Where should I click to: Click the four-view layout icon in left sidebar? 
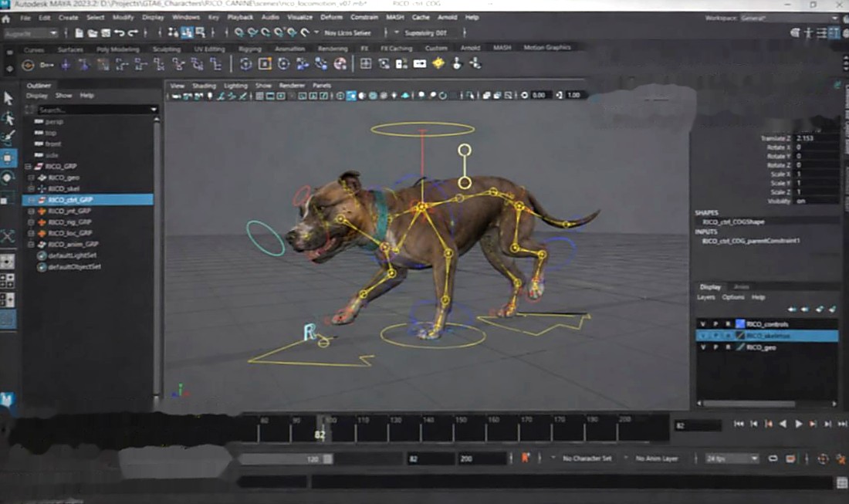point(8,280)
